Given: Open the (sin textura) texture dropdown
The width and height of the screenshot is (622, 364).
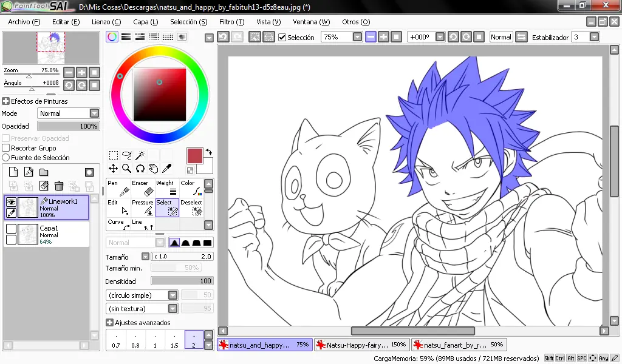Looking at the screenshot, I should pos(173,309).
